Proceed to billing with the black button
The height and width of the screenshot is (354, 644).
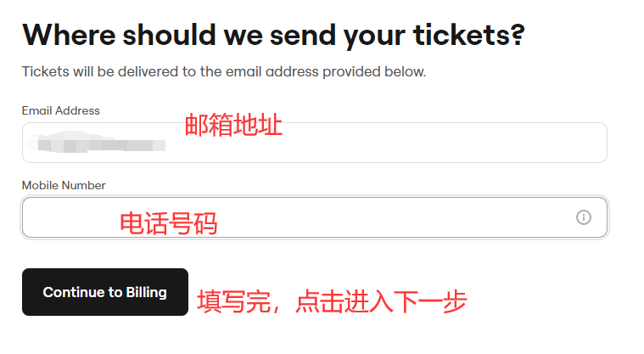point(105,292)
